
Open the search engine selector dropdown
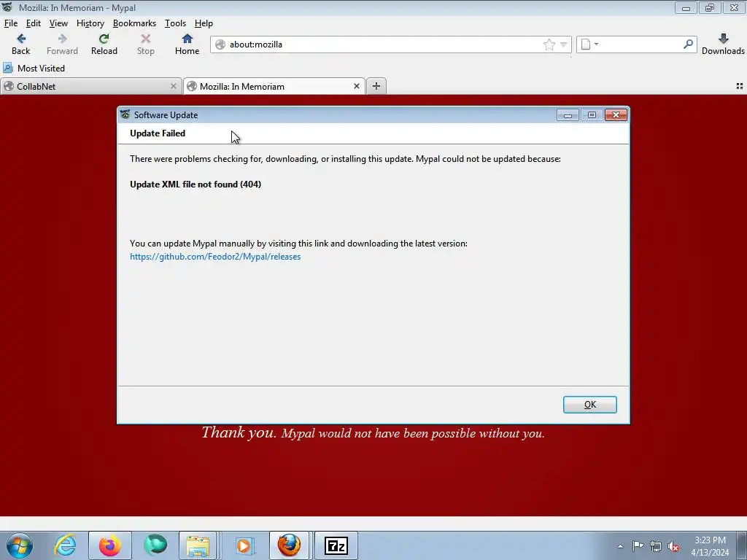(x=589, y=44)
